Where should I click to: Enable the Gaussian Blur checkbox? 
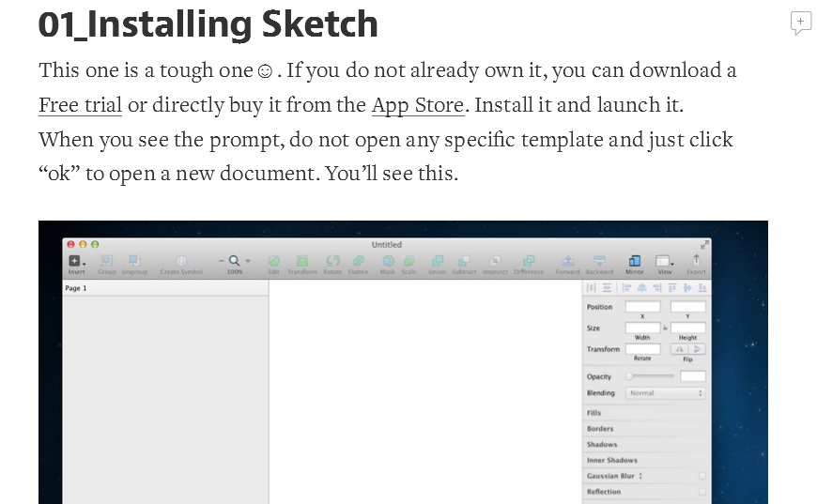[x=701, y=476]
